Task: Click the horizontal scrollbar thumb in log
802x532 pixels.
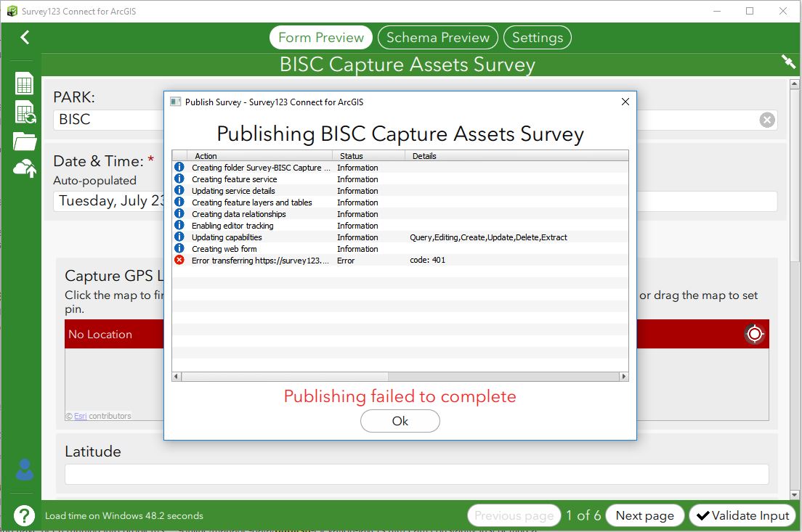Action: 285,377
